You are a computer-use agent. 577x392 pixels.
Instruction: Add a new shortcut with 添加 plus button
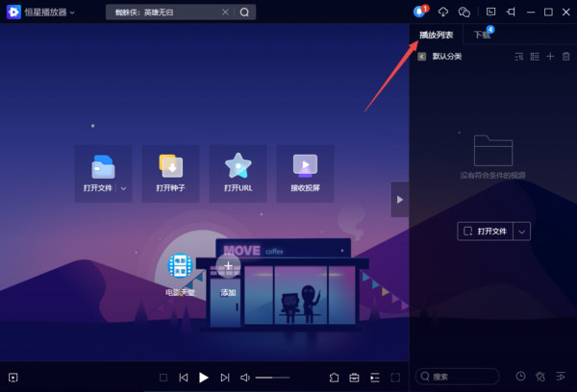[x=227, y=266]
